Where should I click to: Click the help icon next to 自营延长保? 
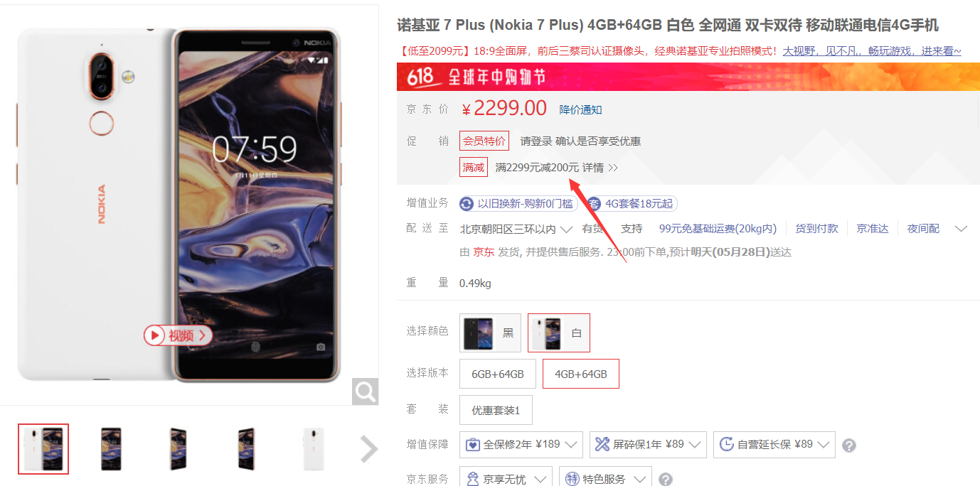point(848,445)
